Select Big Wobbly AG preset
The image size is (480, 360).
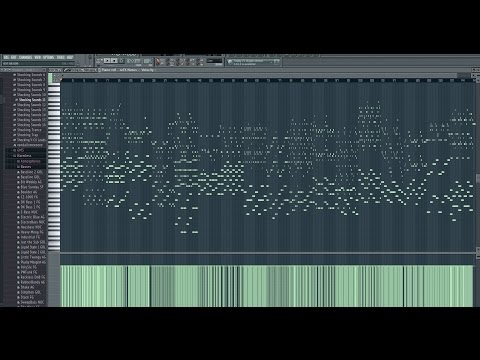pos(30,182)
